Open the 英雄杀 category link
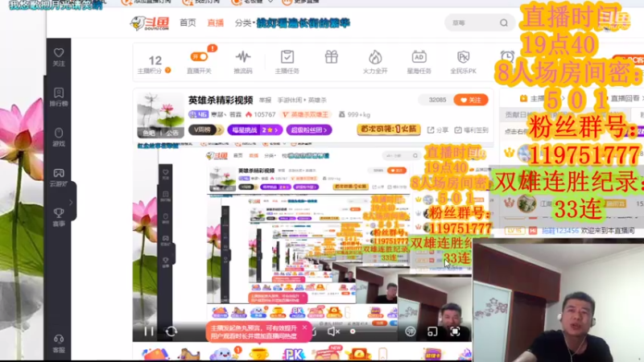The height and width of the screenshot is (362, 644). coord(317,100)
